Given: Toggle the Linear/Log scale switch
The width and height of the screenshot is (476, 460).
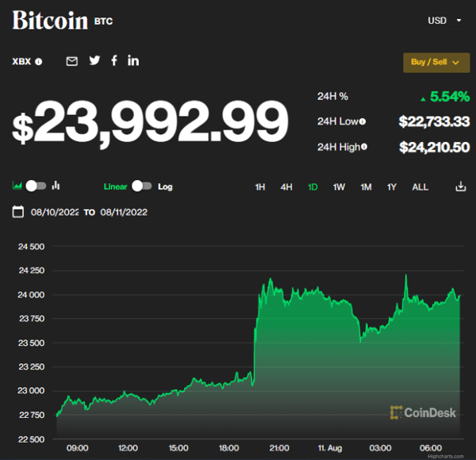Looking at the screenshot, I should click(141, 186).
